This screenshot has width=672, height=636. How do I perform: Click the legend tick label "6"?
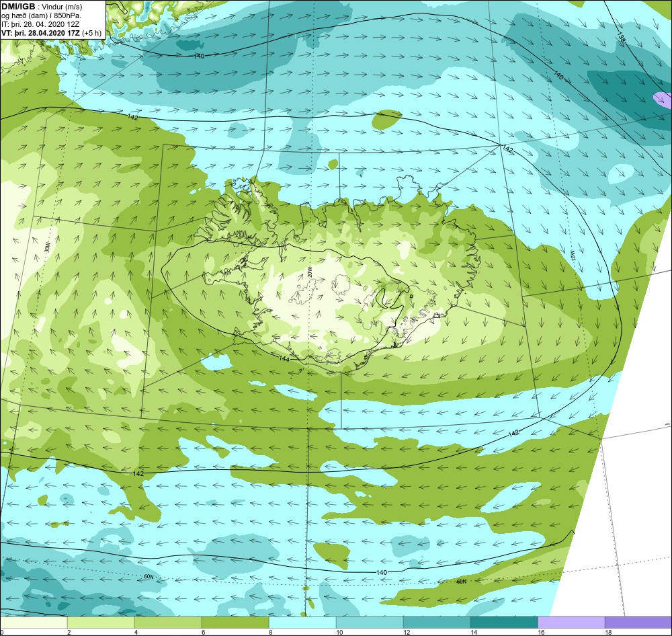[203, 632]
